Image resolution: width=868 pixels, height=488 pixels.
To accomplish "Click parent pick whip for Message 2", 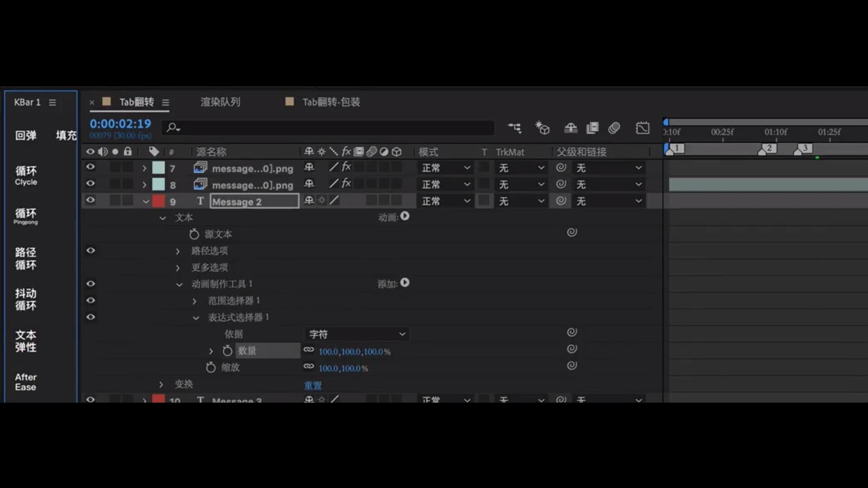I will click(x=561, y=201).
